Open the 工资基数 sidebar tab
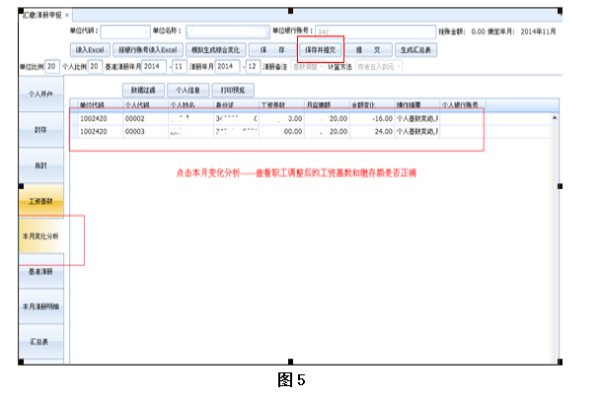This screenshot has width=600, height=398. tap(41, 201)
